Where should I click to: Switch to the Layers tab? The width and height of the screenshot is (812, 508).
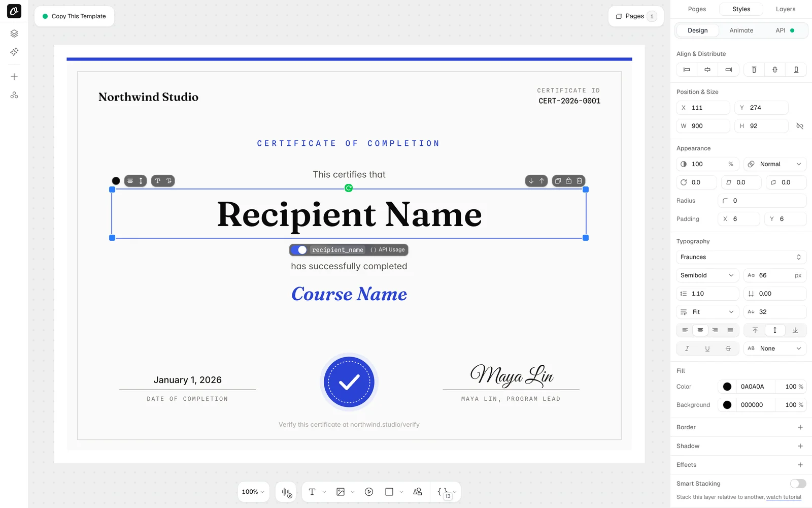click(786, 9)
